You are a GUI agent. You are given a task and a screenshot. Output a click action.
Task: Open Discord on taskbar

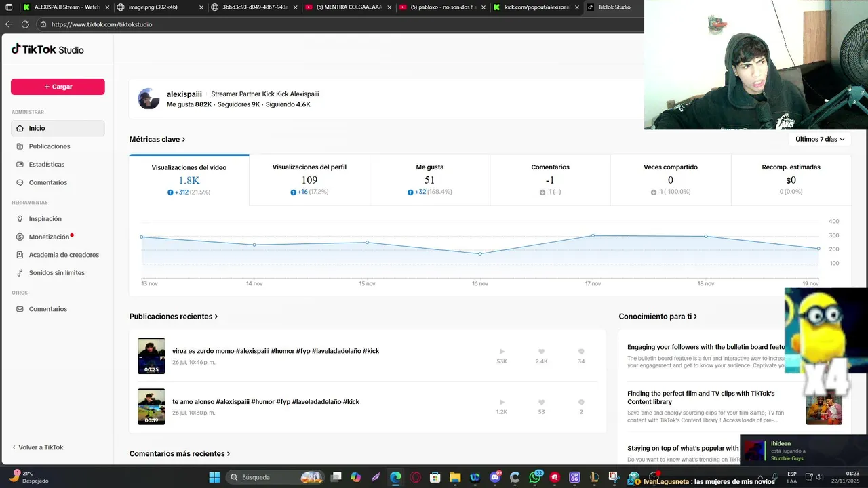pyautogui.click(x=495, y=477)
